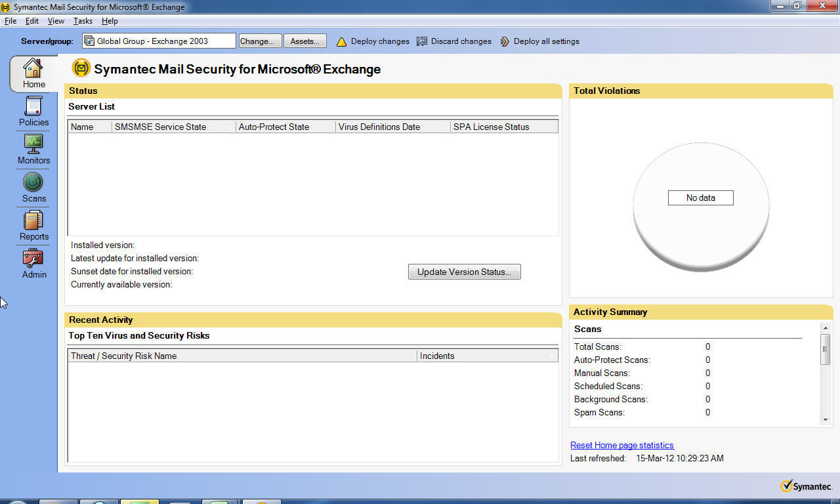
Task: Sort by Auto-Protect State column
Action: (285, 127)
